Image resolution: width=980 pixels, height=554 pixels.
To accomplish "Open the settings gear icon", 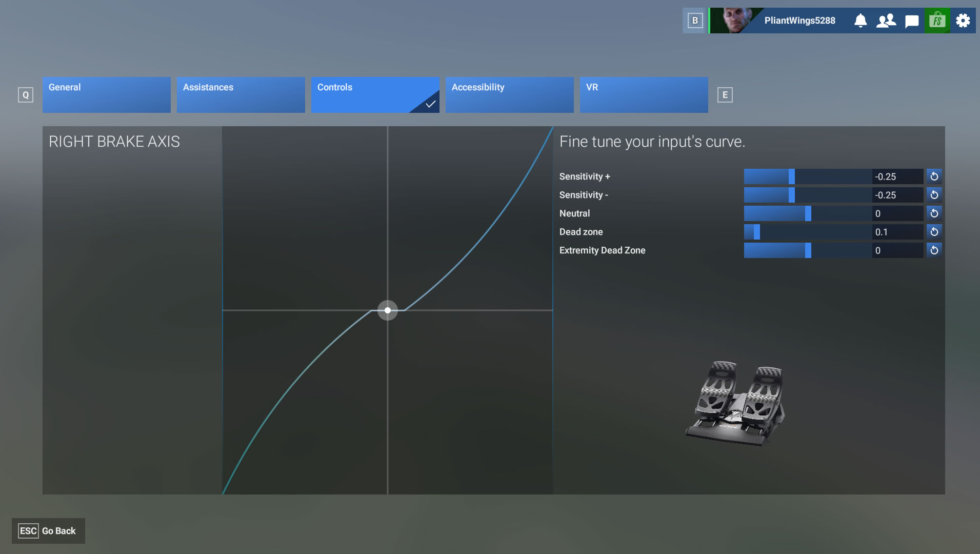I will (x=963, y=21).
